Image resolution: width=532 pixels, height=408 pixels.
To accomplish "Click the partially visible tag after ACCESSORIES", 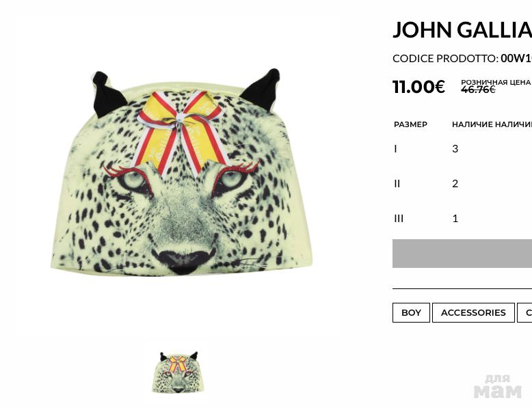I will click(x=524, y=313).
